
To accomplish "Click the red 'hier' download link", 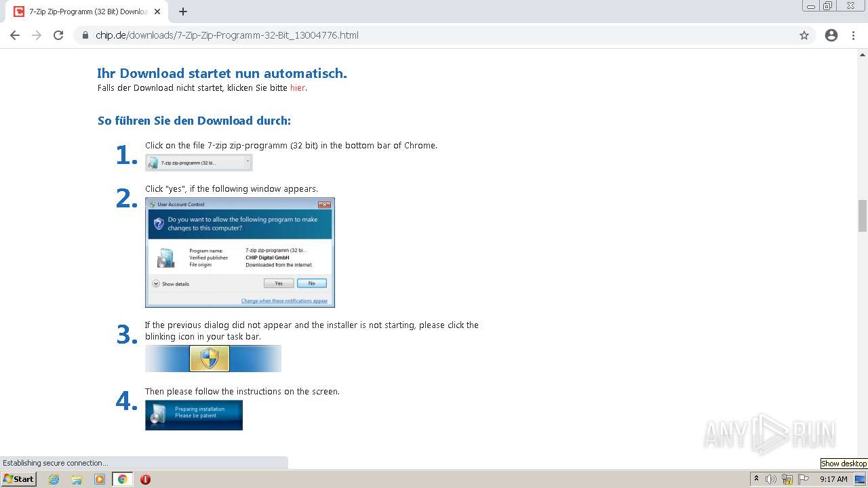I will (x=298, y=88).
